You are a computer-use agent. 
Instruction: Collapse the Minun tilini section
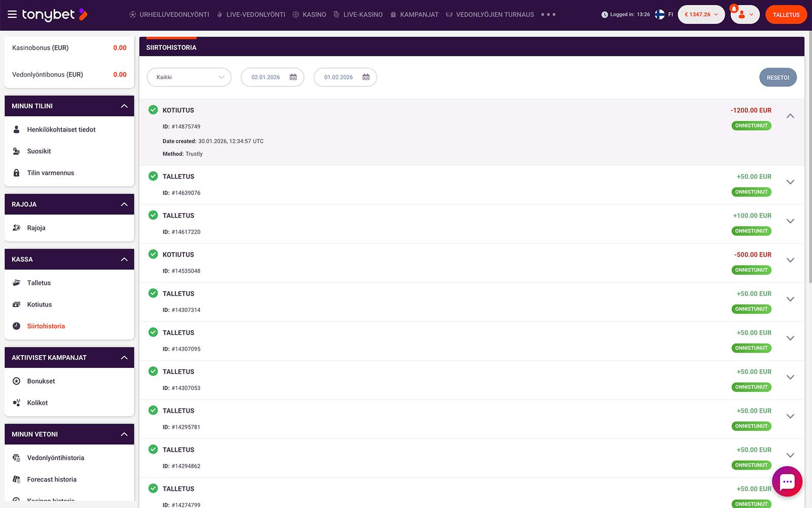[x=124, y=106]
